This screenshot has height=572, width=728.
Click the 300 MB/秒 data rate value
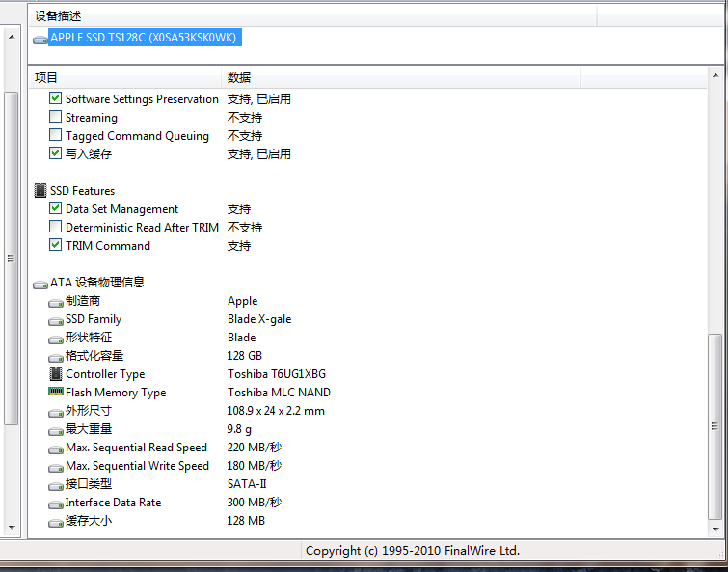(255, 503)
